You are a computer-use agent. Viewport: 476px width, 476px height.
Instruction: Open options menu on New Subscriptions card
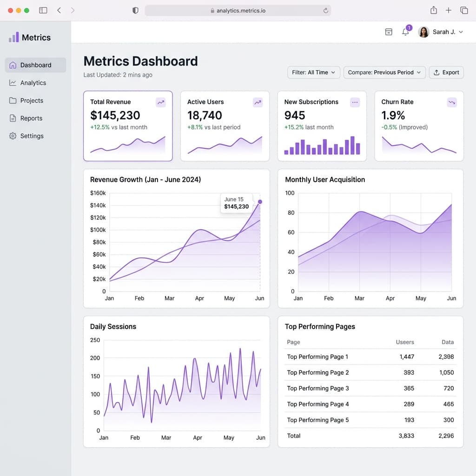(355, 102)
